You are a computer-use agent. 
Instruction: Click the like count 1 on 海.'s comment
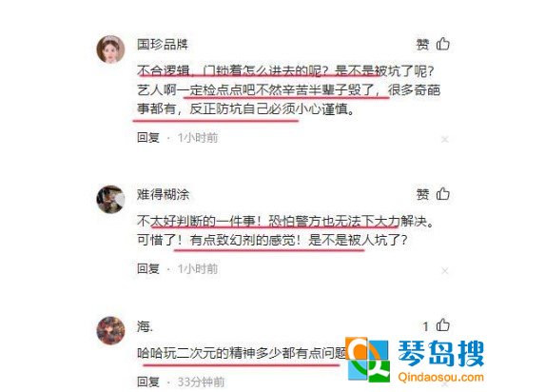pyautogui.click(x=425, y=326)
